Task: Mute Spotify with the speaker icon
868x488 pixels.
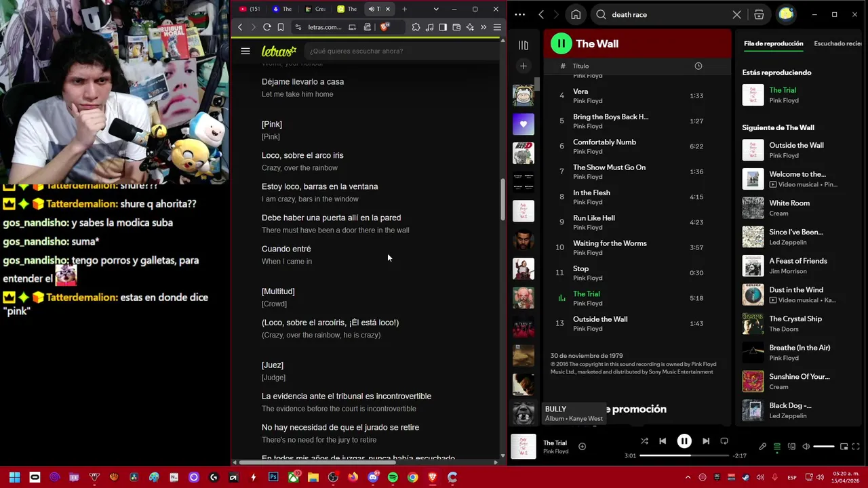Action: (x=806, y=447)
